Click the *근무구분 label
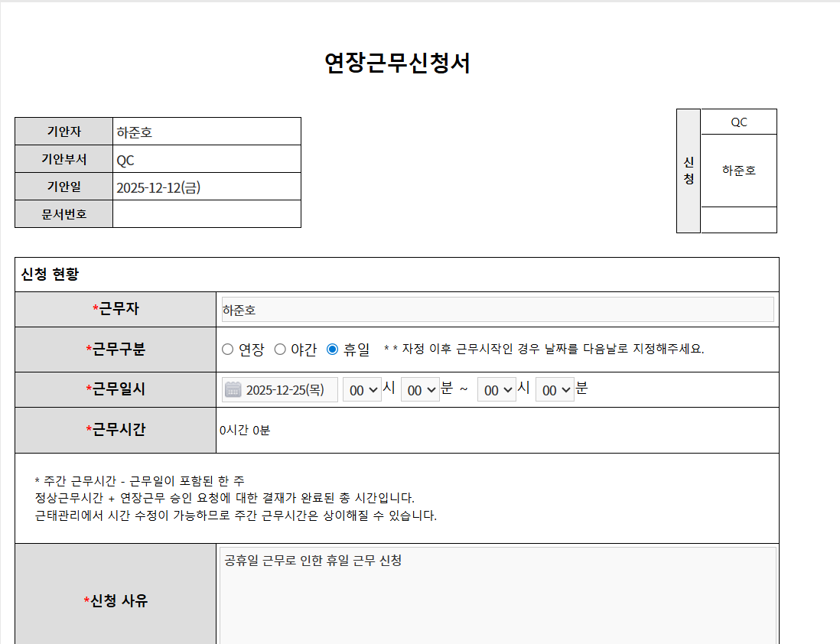Viewport: 840px width, 644px height. (116, 350)
